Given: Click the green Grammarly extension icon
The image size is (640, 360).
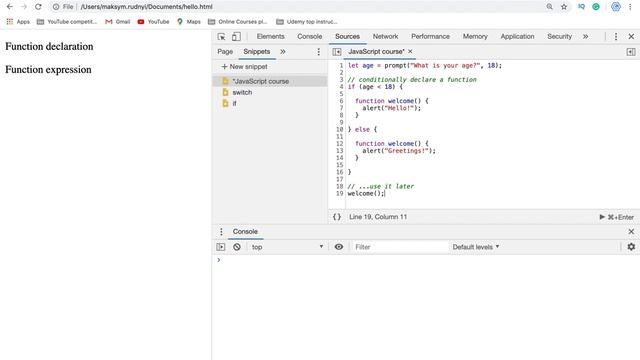Looking at the screenshot, I should tap(596, 7).
